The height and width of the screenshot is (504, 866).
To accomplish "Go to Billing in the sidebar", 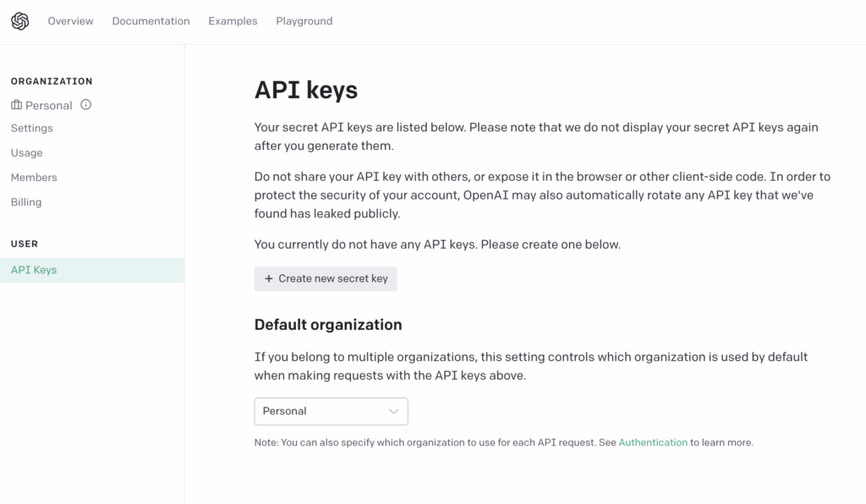I will (x=26, y=202).
